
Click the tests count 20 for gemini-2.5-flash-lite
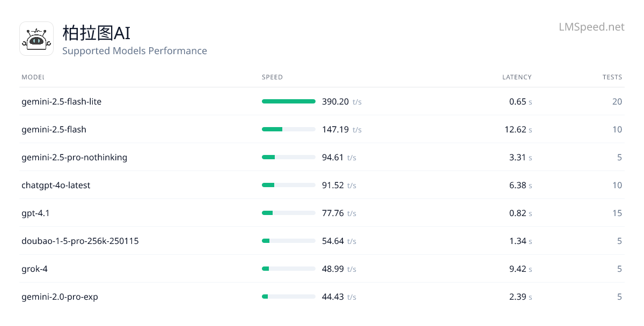617,101
